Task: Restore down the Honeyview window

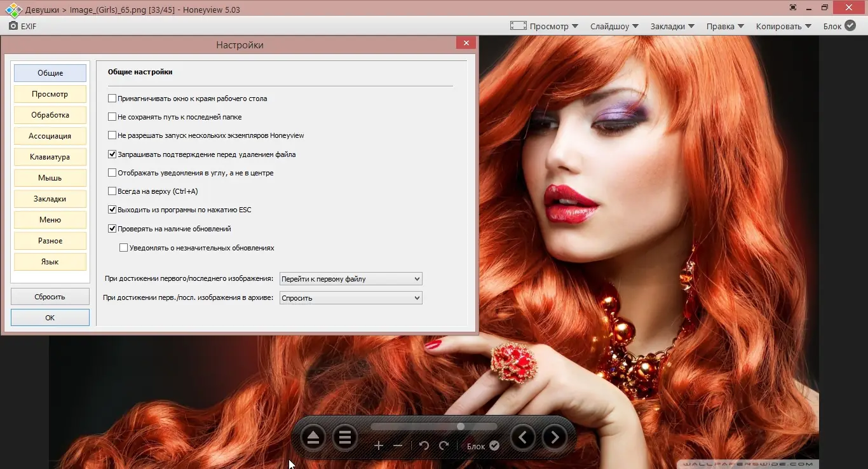Action: tap(825, 7)
